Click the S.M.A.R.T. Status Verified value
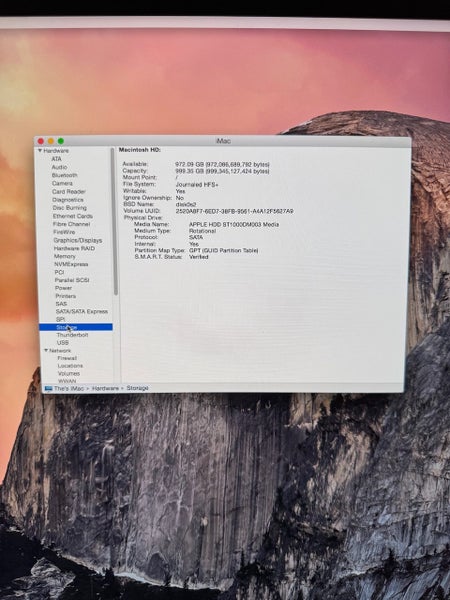This screenshot has width=450, height=600. tap(199, 257)
